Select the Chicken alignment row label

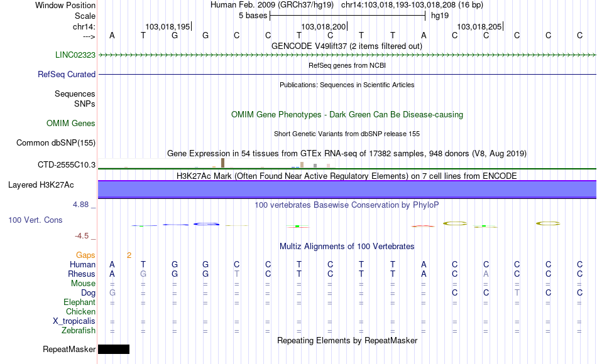pos(80,311)
